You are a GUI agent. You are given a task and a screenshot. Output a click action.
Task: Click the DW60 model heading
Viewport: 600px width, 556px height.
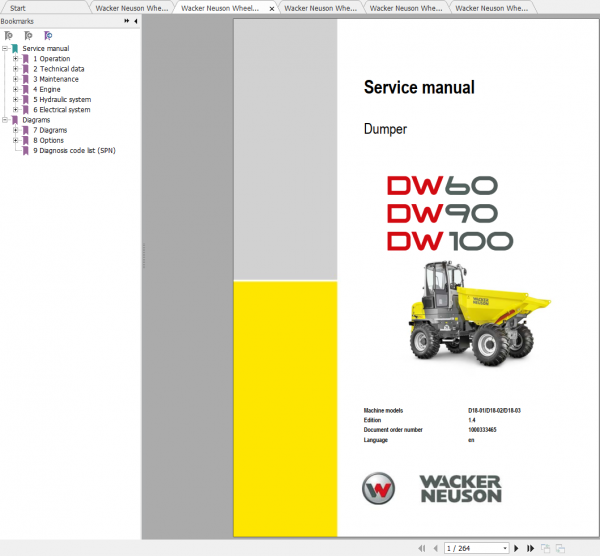point(442,186)
